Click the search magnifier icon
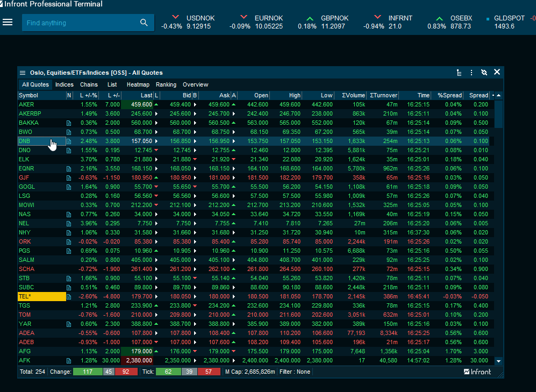Screen dimensions: 536x392 [x=144, y=23]
